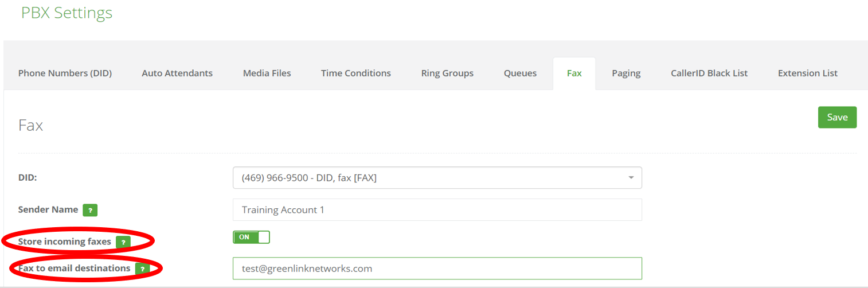Switch to Phone Numbers (DID) tab
Viewport: 868px width, 288px height.
65,73
